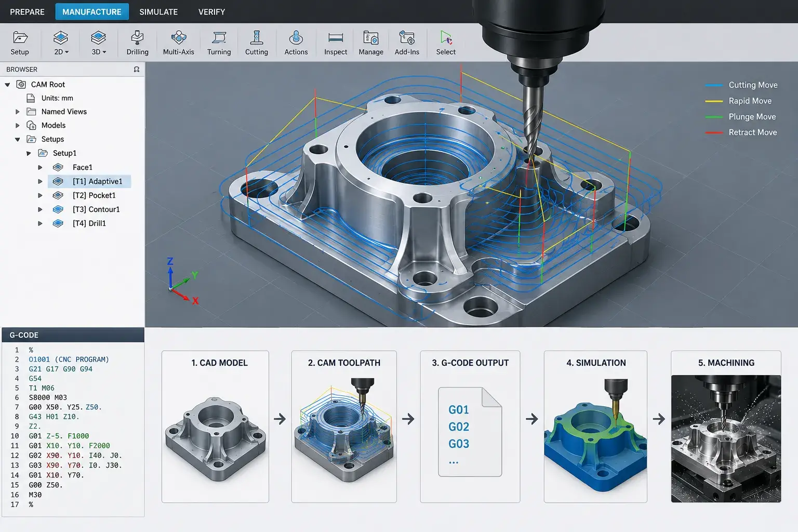Image resolution: width=798 pixels, height=532 pixels.
Task: Switch to the PREPARE tab
Action: pos(27,11)
